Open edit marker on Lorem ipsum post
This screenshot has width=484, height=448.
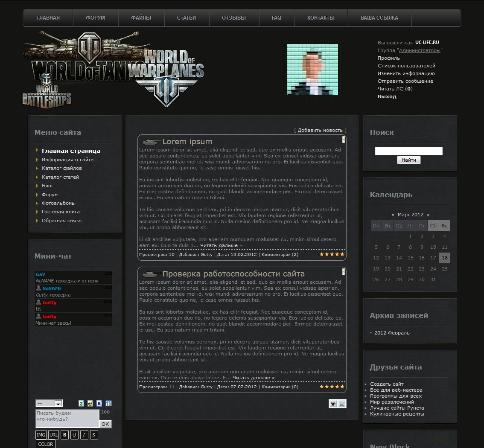344,140
